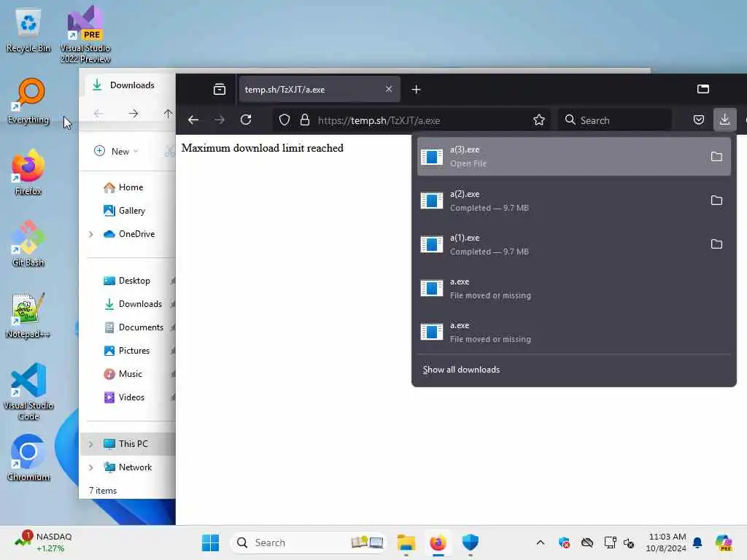Select the Git Bash desktop icon
Viewport: 747px width, 560px height.
28,244
